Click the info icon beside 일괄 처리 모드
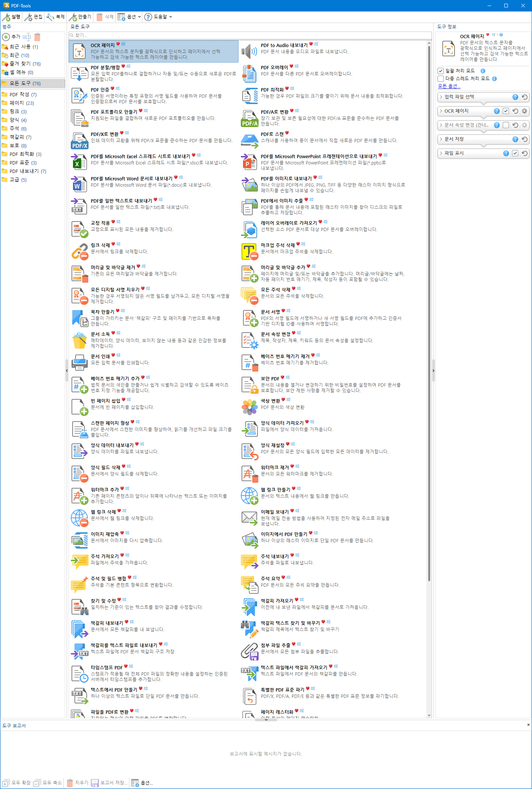The height and width of the screenshot is (789, 532). 483,71
